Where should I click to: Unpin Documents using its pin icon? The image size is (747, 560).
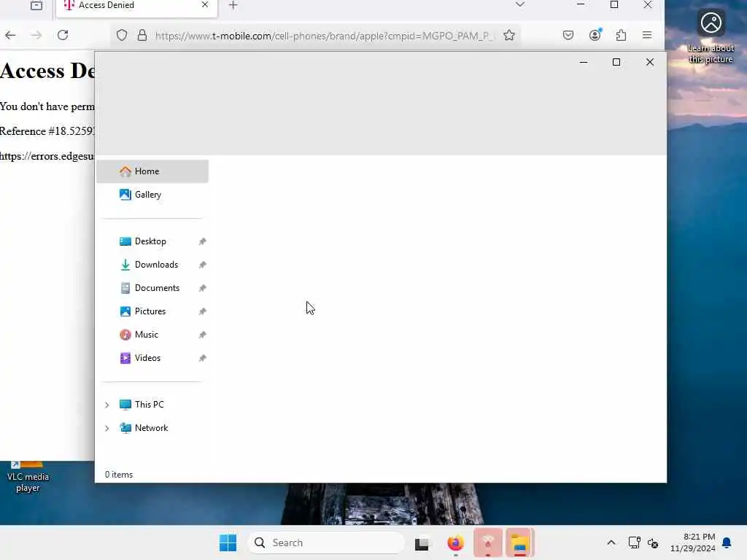coord(203,288)
